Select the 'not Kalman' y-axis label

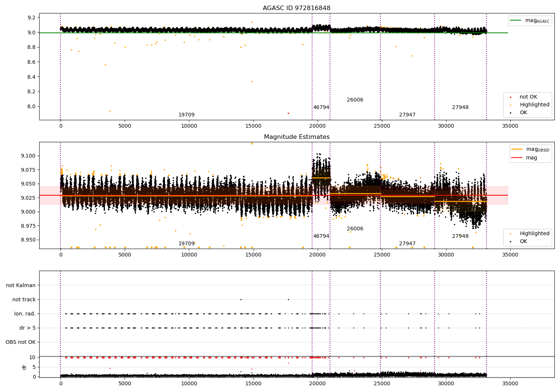point(21,285)
